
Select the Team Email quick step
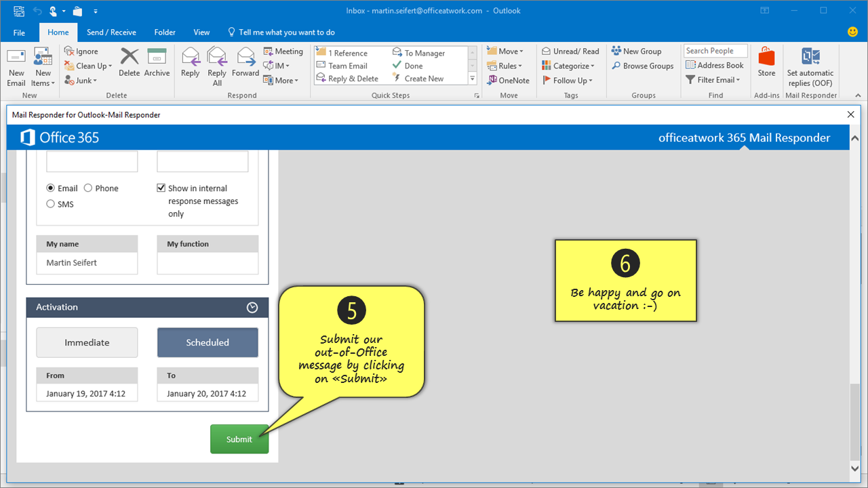(342, 66)
